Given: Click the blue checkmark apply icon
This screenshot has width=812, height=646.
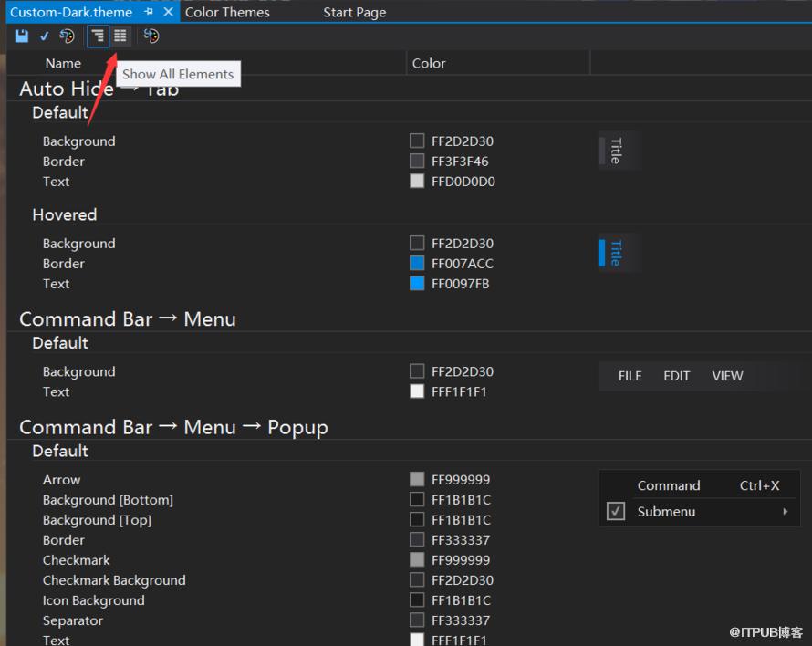Looking at the screenshot, I should click(x=45, y=36).
